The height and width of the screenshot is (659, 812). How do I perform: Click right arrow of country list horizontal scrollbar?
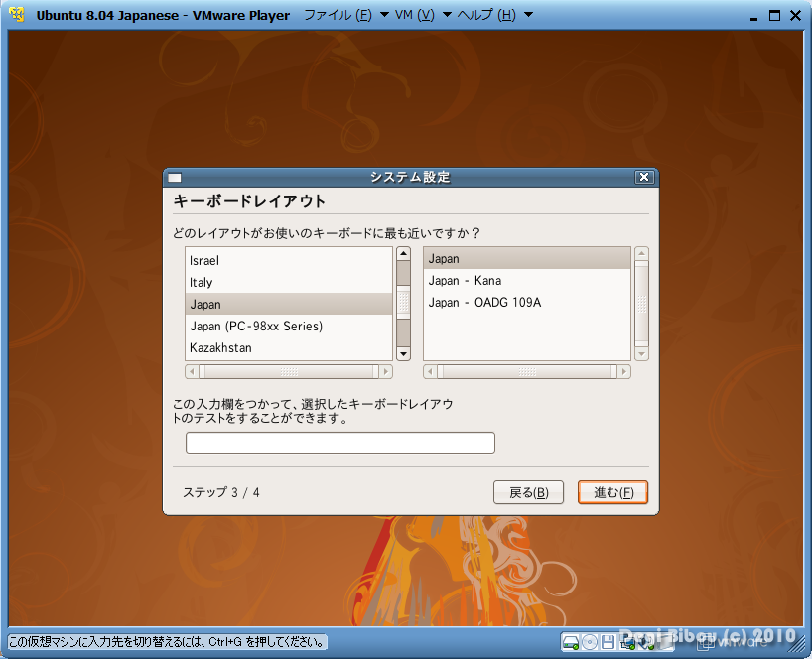386,371
